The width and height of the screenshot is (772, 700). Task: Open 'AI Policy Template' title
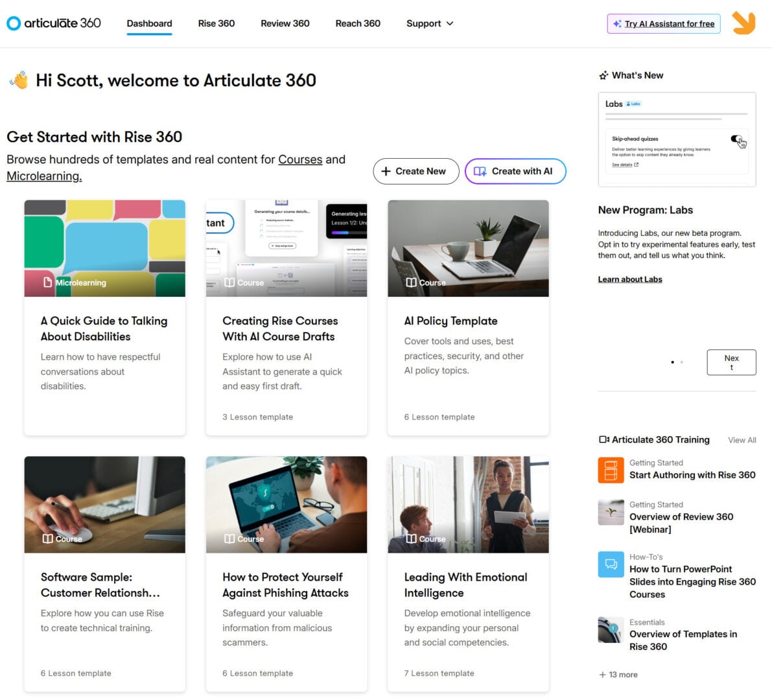click(x=450, y=321)
